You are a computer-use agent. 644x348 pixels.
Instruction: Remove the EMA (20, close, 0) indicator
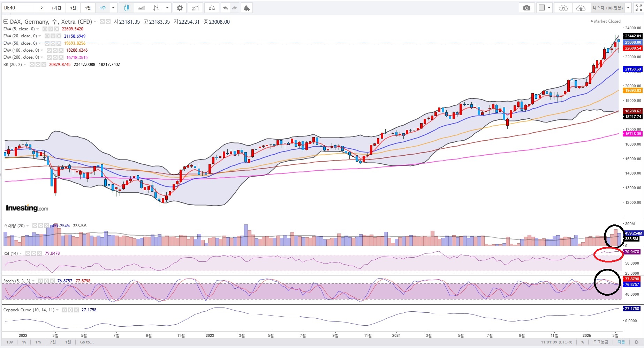click(x=59, y=36)
